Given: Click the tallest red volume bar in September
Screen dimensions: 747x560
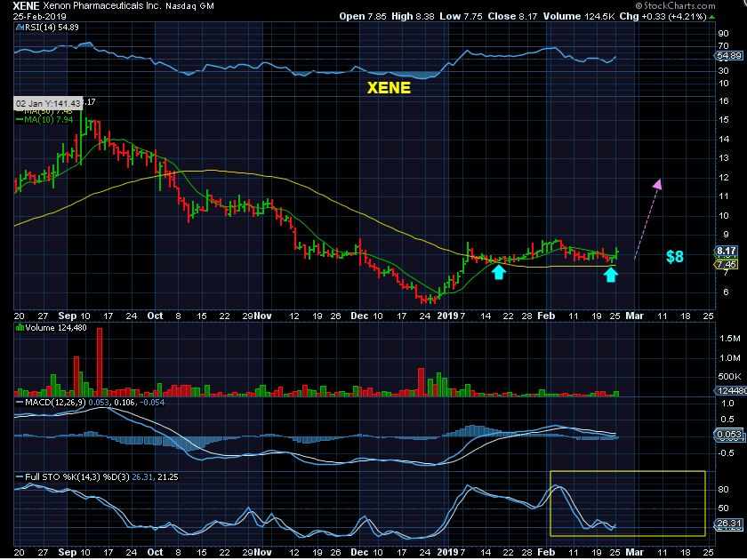Looking at the screenshot, I should tap(100, 362).
